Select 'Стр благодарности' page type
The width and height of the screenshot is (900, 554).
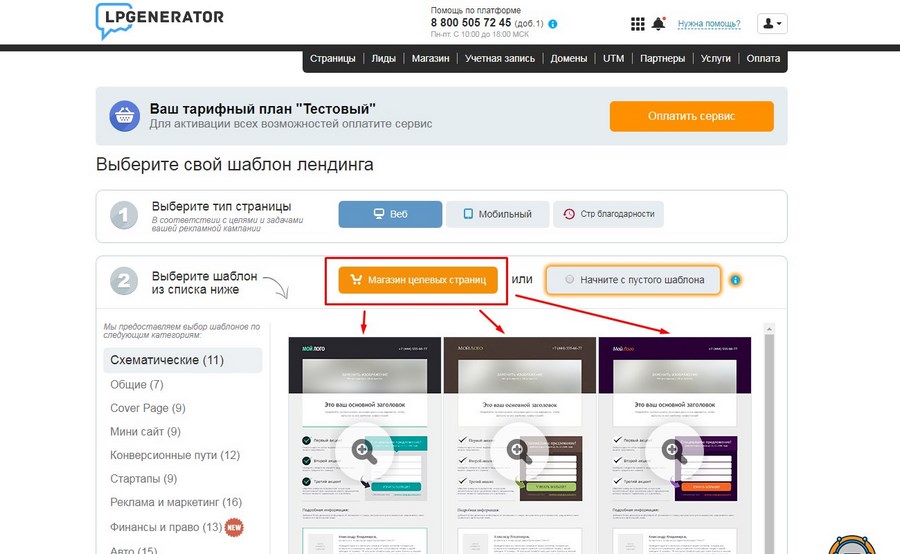point(608,214)
